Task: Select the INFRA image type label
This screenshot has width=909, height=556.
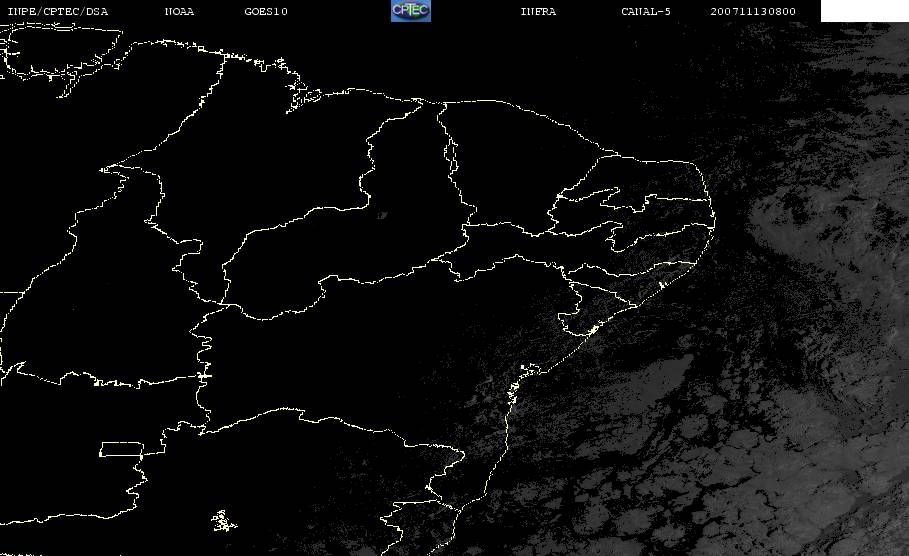Action: 538,12
